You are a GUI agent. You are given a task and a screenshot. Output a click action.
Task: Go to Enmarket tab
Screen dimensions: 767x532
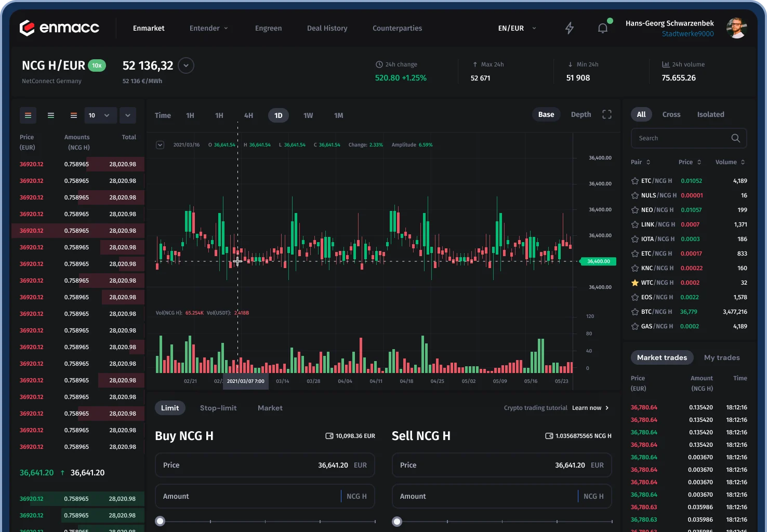coord(149,28)
